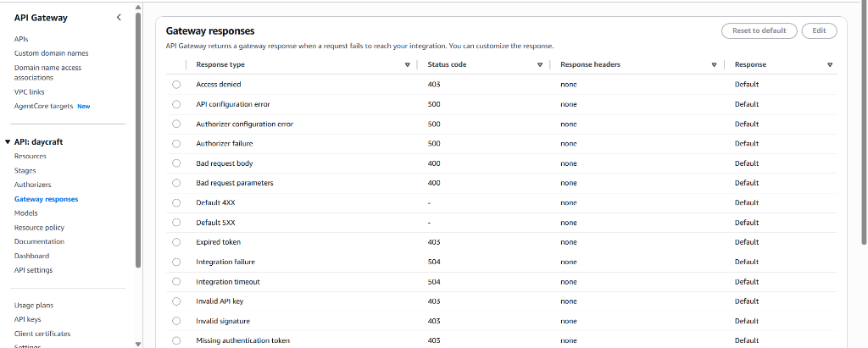This screenshot has width=868, height=348.
Task: Click the 'Access denied' response type text
Action: coord(219,85)
